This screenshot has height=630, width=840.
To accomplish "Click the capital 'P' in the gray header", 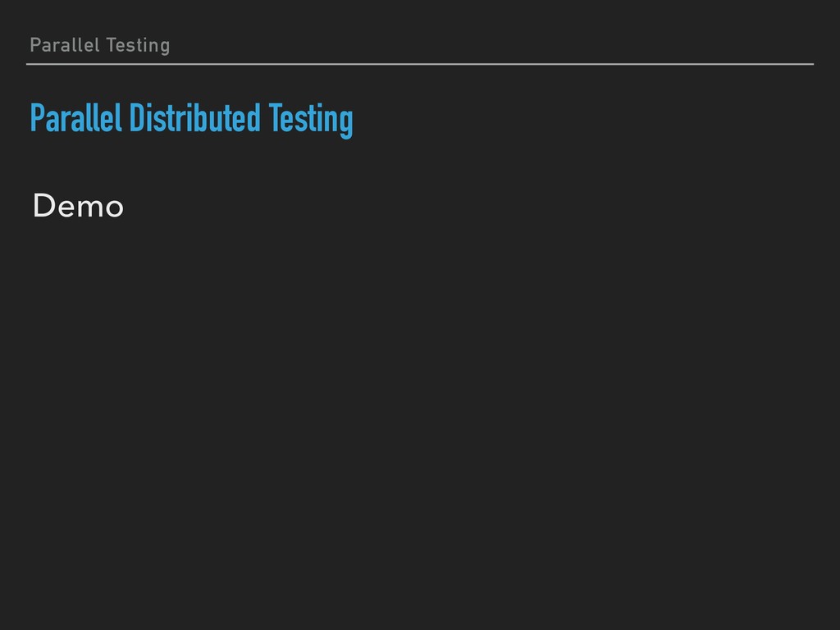I will click(35, 45).
